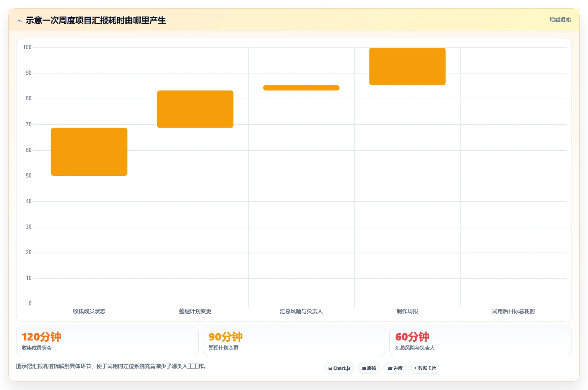
Task: Click x-axis label 制作周报
Action: [407, 311]
